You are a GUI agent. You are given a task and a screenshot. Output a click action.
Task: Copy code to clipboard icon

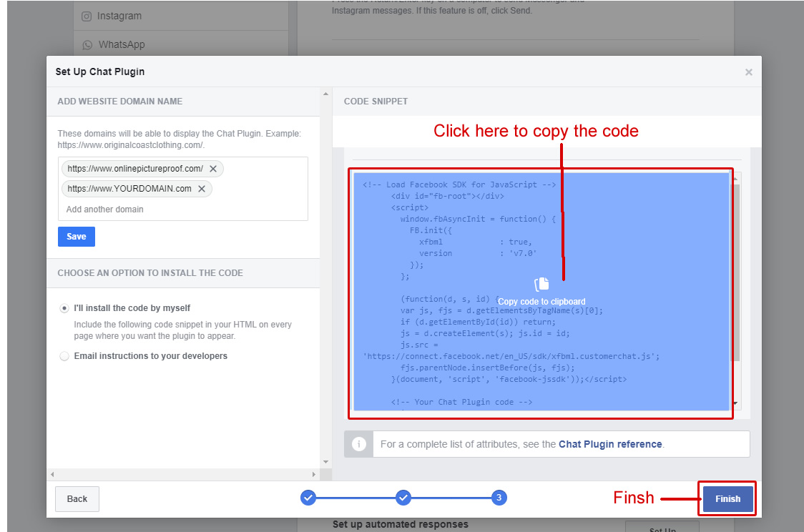point(541,284)
